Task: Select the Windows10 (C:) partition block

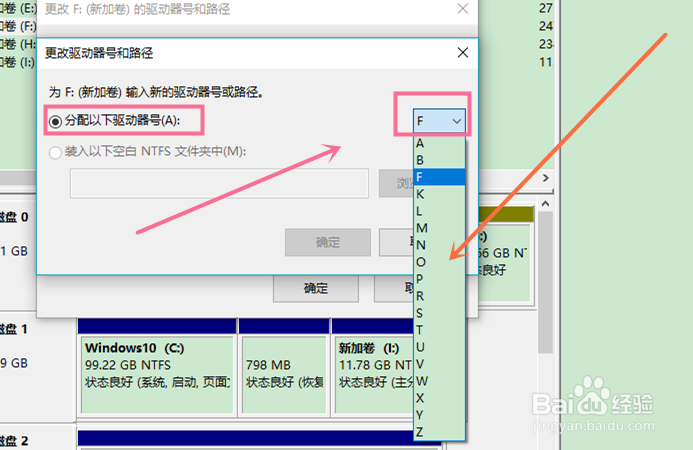Action: click(157, 375)
